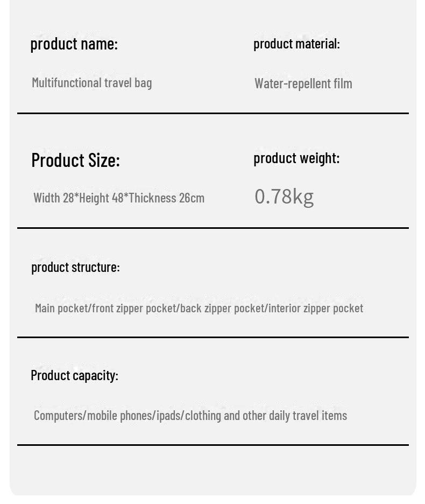Click the "Computers" word in capacity list

point(59,416)
